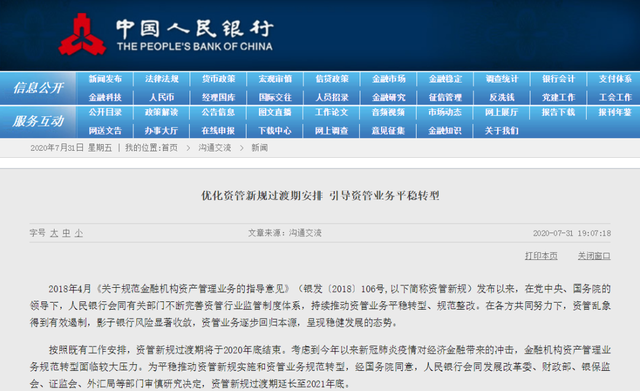The height and width of the screenshot is (391, 640).
Task: Click 沟通交流 breadcrumb link
Action: [215, 148]
